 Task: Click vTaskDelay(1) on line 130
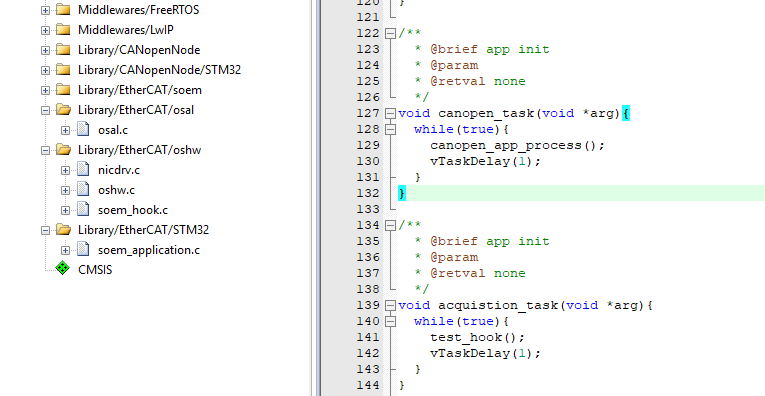(x=485, y=161)
